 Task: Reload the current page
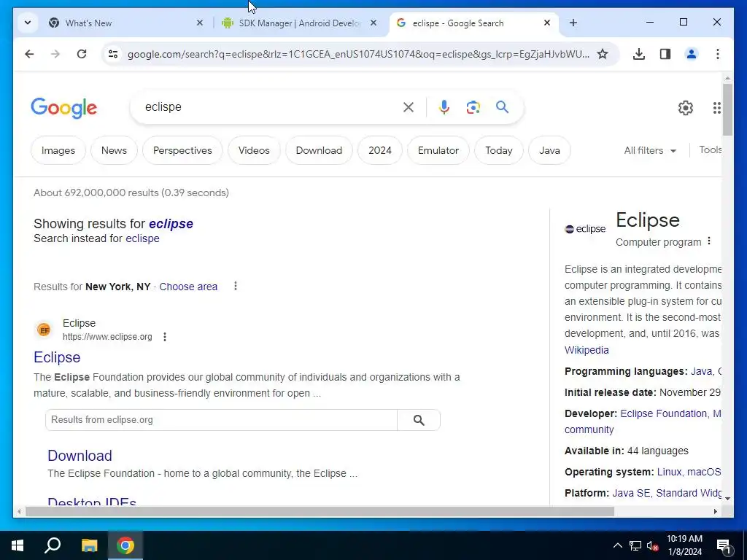click(x=82, y=54)
